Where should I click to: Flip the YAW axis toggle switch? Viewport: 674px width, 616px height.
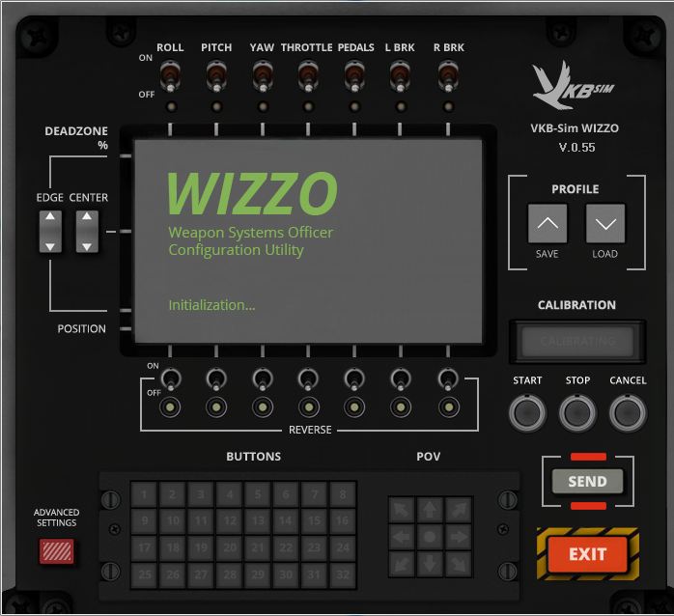point(263,76)
